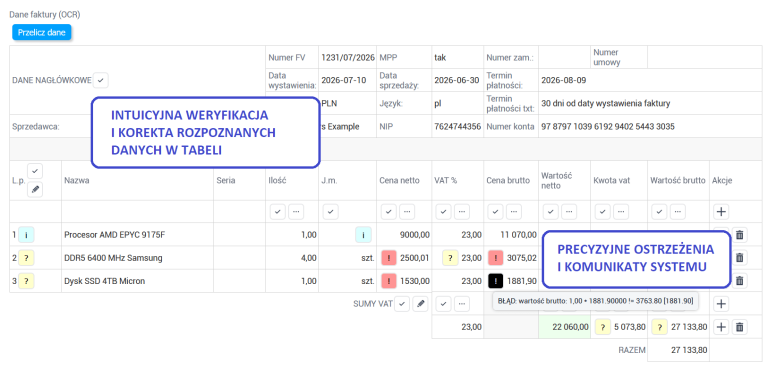Click the MPP value tak
Viewport: 768px width, 370px height.
coord(440,57)
